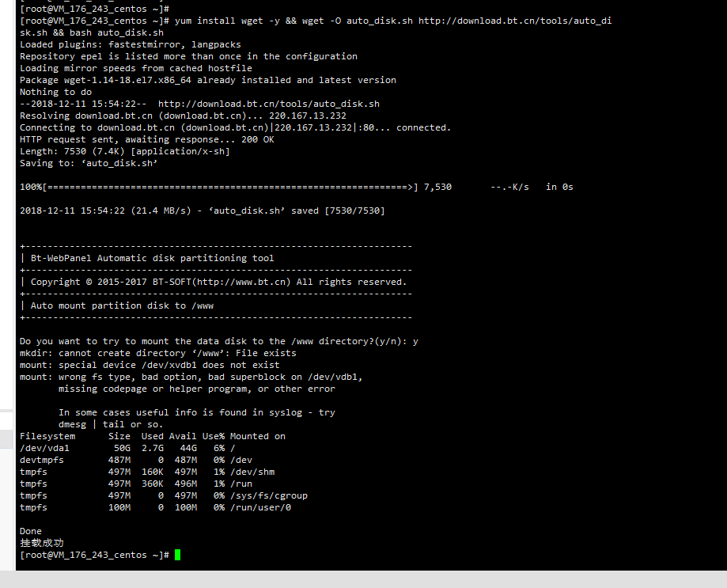Click the download.bt.cn auto_disk.sh URL in wget output
The height and width of the screenshot is (588, 727).
click(268, 104)
